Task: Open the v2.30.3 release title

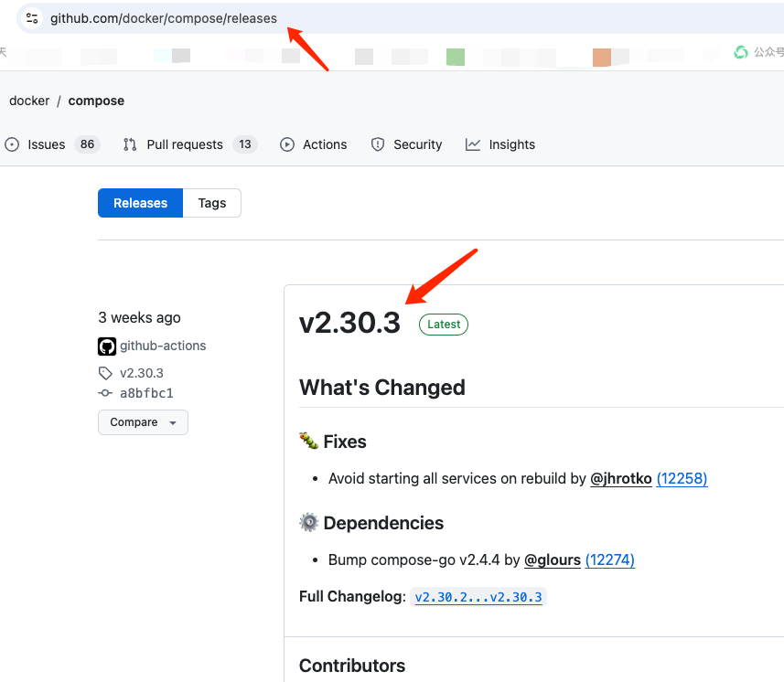Action: [349, 323]
